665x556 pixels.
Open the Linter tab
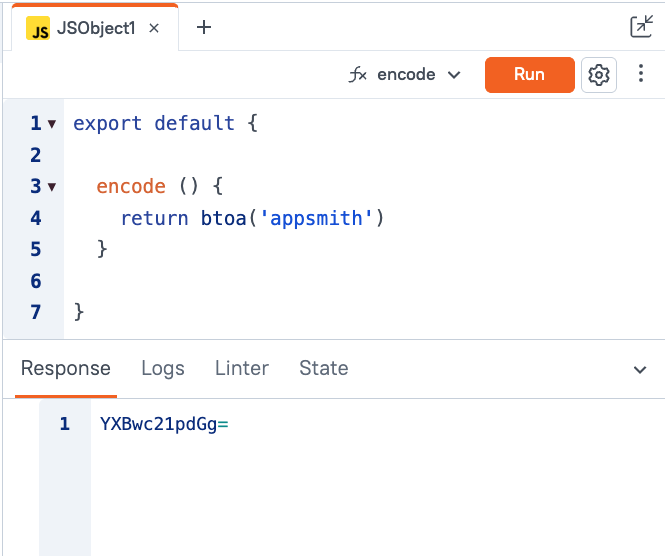[x=242, y=368]
